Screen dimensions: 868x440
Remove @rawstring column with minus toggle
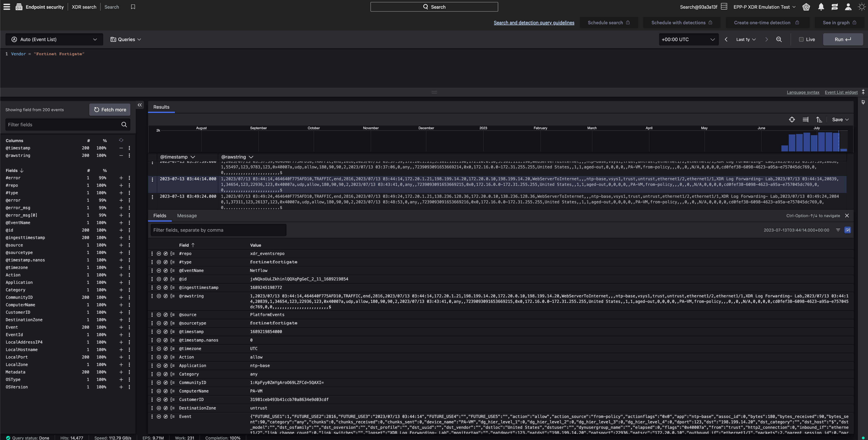[121, 156]
